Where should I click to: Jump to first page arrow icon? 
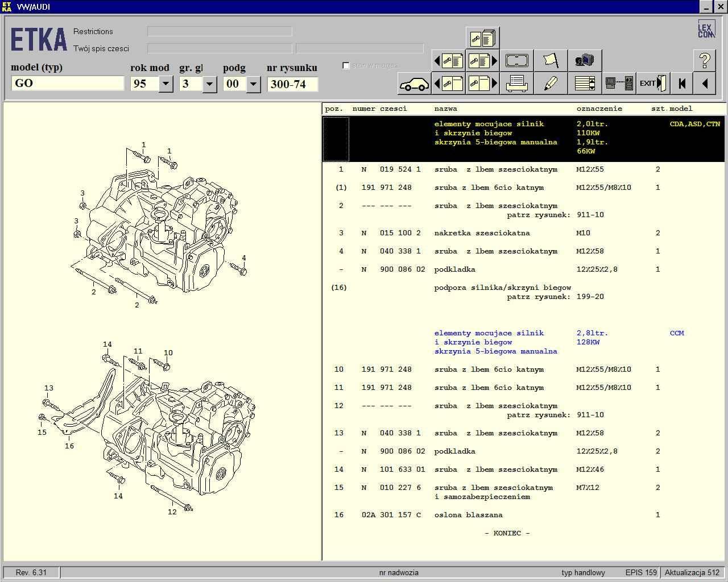coord(682,84)
